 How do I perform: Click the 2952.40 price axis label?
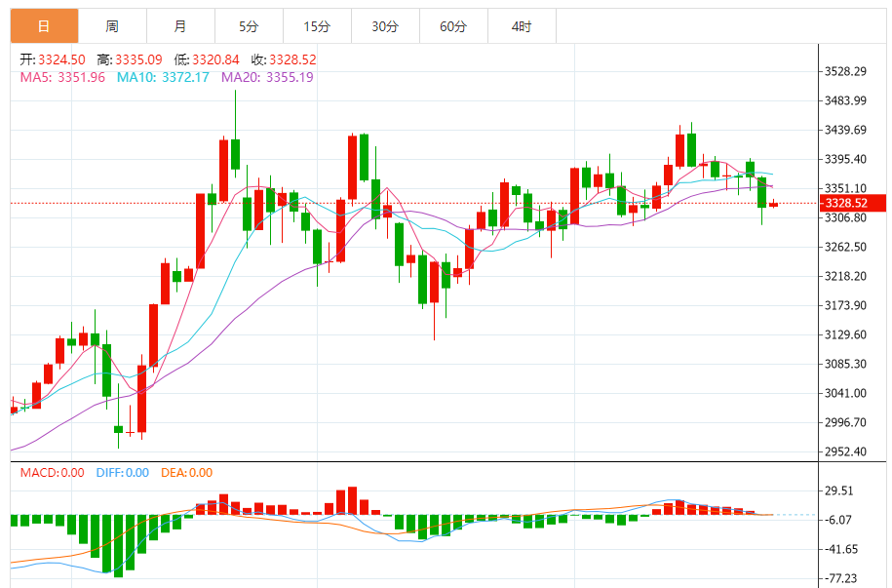pyautogui.click(x=846, y=451)
